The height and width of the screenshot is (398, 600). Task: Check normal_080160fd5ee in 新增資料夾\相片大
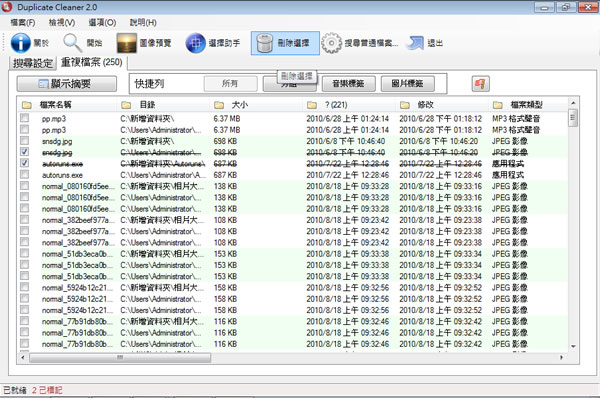tap(24, 186)
